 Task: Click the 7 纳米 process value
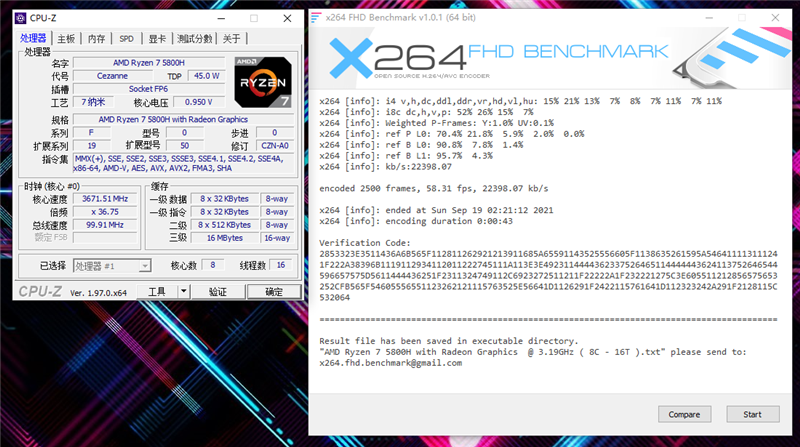point(93,102)
